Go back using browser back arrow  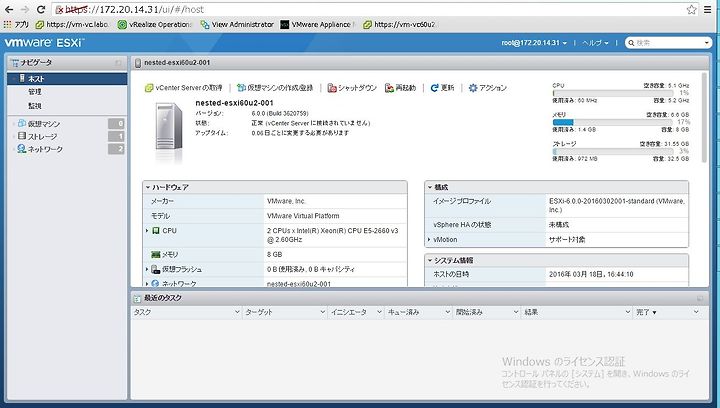(9, 9)
